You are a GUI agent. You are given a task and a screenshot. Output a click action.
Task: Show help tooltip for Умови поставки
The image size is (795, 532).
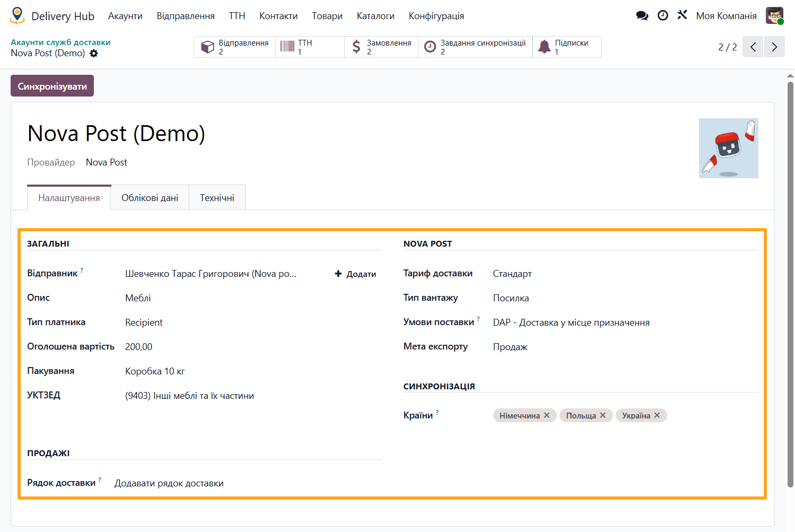[478, 319]
